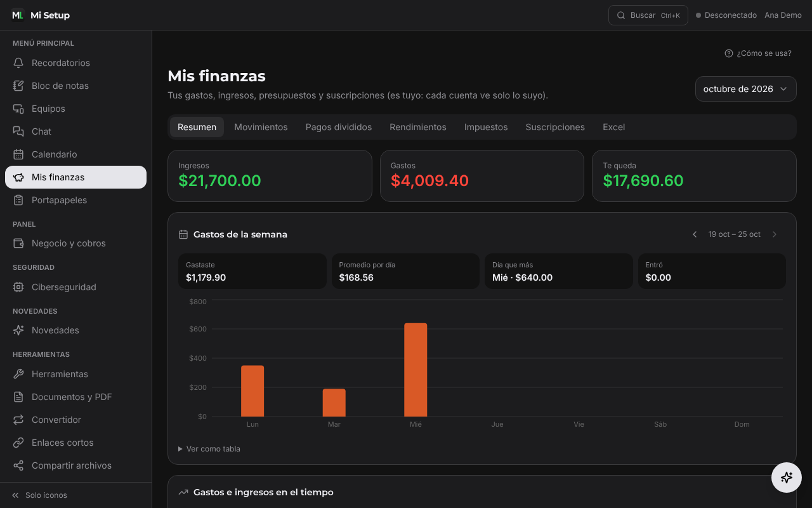Screen dimensions: 812x508
Task: Click the Ciberseguridad chip icon
Action: (x=19, y=287)
